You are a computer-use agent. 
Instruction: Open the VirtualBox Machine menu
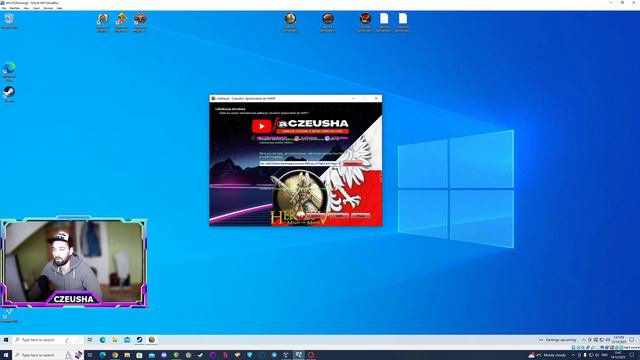tap(15, 8)
